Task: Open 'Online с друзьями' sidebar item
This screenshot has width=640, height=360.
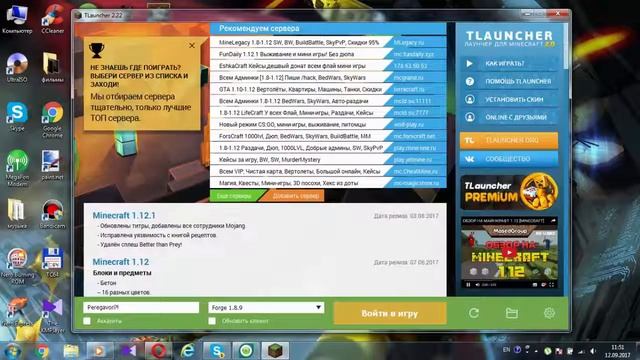Action: pyautogui.click(x=509, y=117)
